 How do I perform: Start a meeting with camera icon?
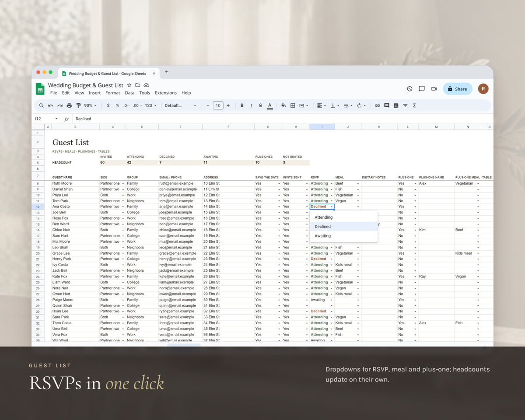click(x=434, y=89)
